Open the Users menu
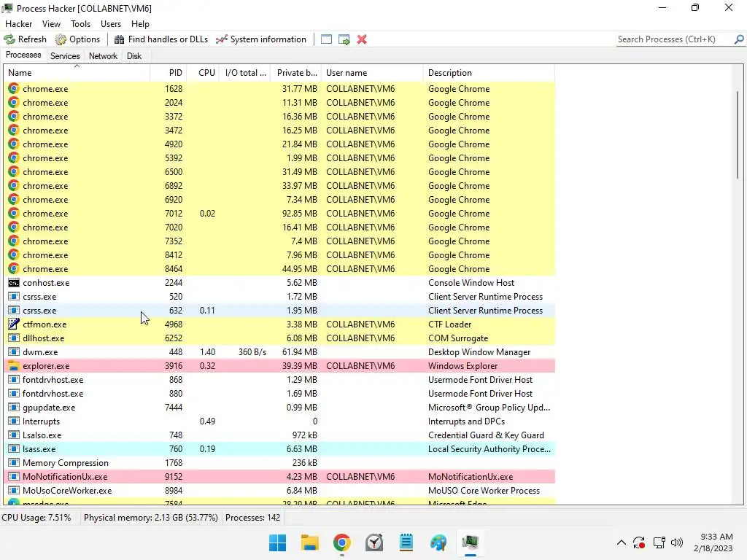The height and width of the screenshot is (560, 747). (x=111, y=24)
